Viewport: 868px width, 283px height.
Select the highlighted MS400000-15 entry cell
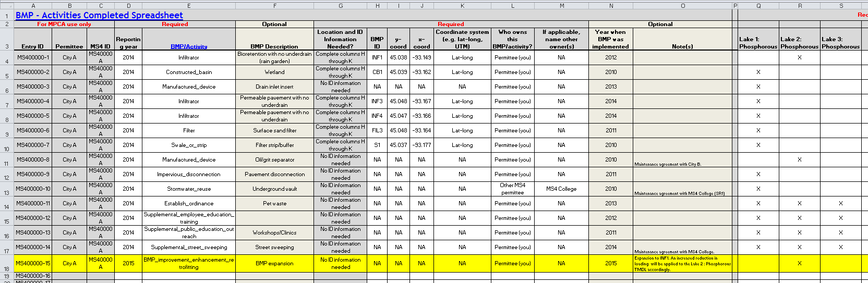pos(33,263)
